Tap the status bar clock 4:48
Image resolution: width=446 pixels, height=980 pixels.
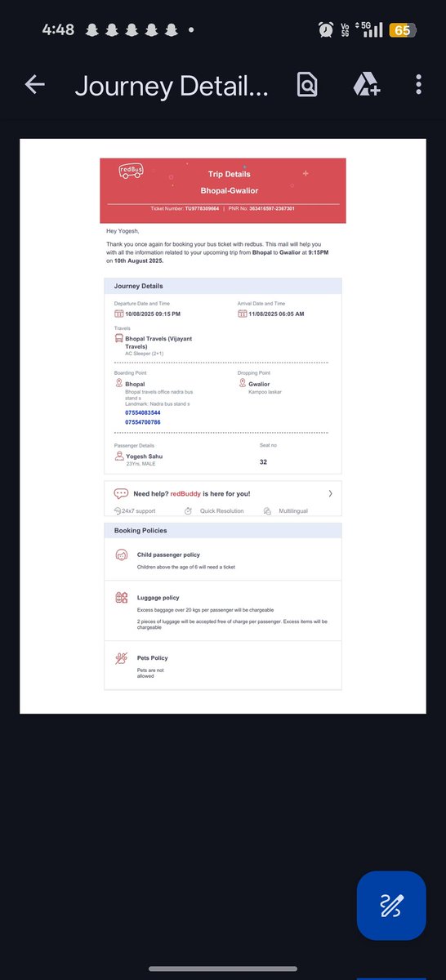coord(58,29)
